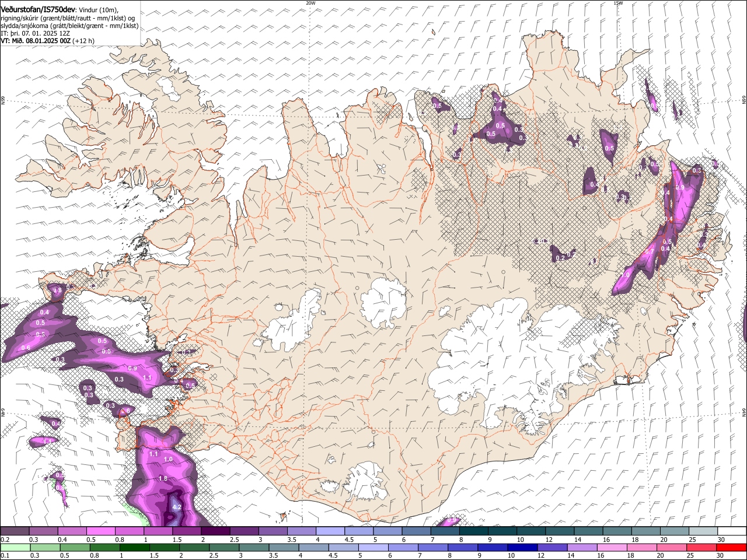
Task: Pick the dark plum swatch between 0.2 and 0.3
Action: [x=15, y=531]
